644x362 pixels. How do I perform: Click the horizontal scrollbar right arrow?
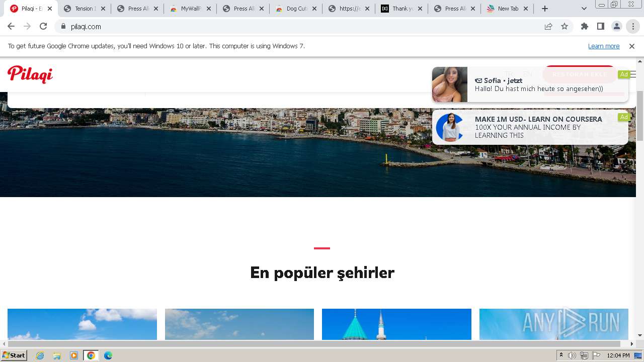(x=632, y=344)
